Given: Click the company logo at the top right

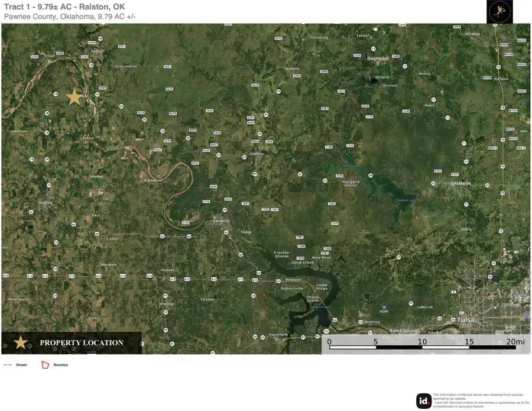Looking at the screenshot, I should [499, 12].
